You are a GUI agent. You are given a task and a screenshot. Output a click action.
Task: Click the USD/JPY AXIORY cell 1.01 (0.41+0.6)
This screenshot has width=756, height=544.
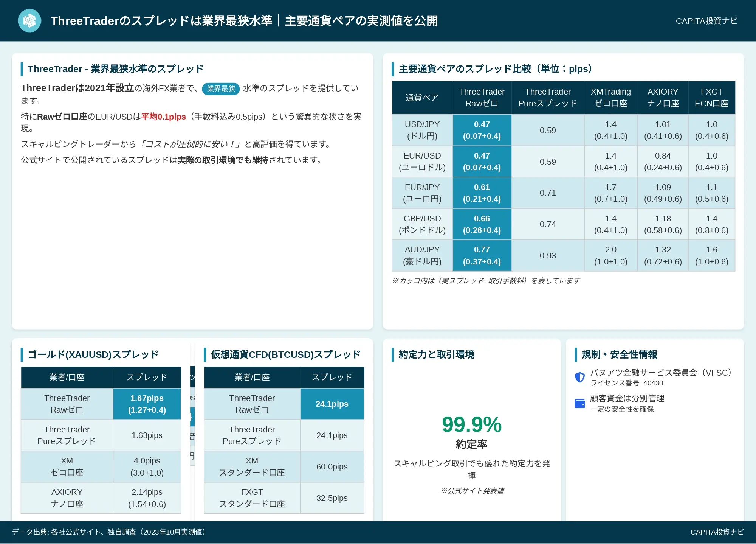pos(663,130)
